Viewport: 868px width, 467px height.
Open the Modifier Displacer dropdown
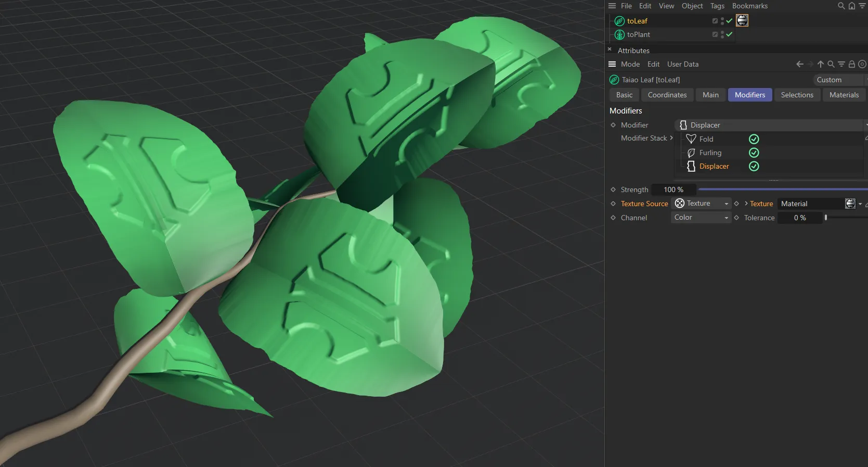771,125
